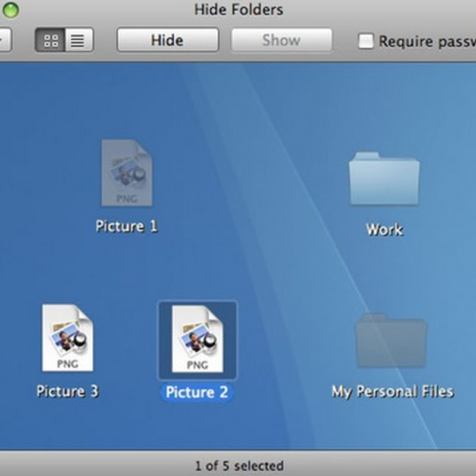Click the Hide Folders title bar text

pos(237,10)
